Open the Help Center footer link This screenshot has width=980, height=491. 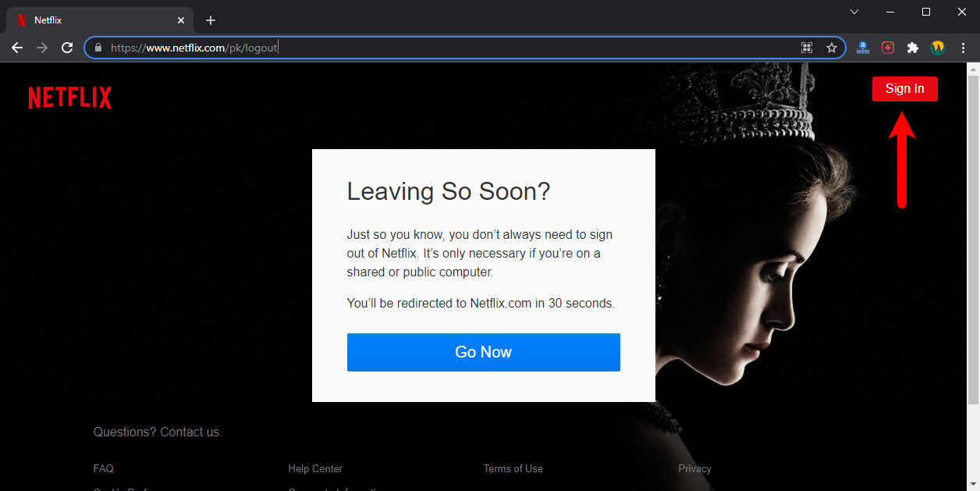(x=315, y=469)
